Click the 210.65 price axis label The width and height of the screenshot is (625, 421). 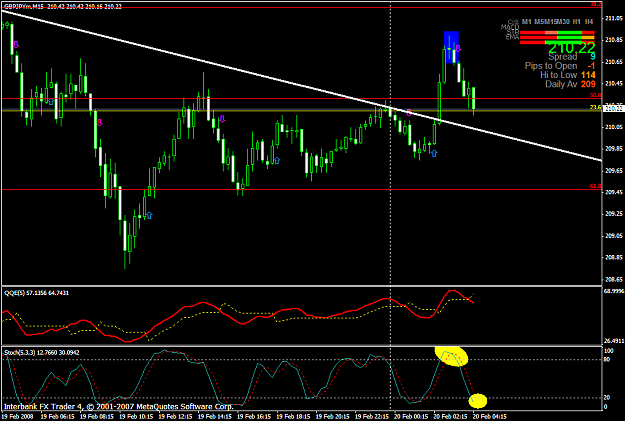[614, 62]
